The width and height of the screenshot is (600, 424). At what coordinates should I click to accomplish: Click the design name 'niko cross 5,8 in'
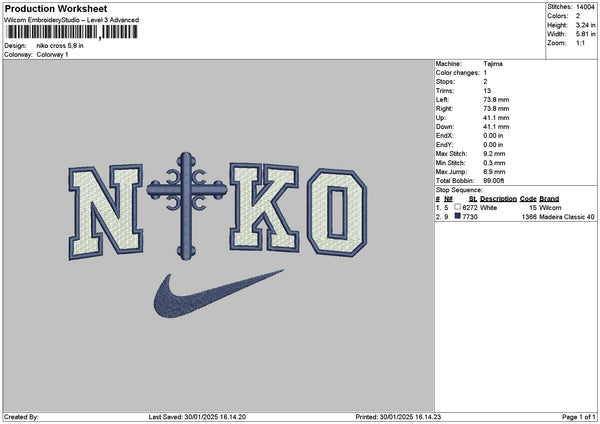point(60,46)
